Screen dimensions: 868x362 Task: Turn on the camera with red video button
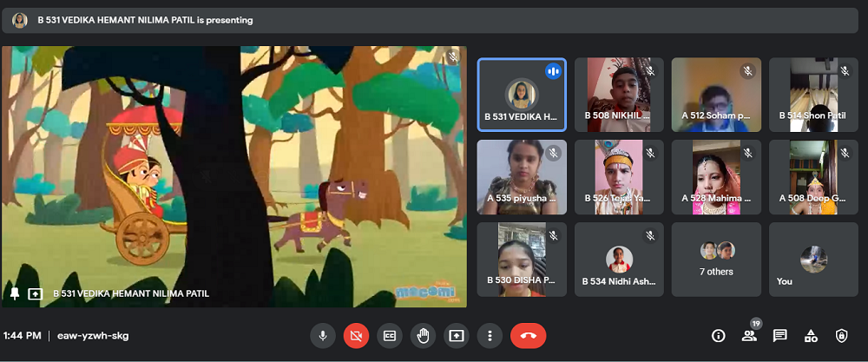(356, 336)
